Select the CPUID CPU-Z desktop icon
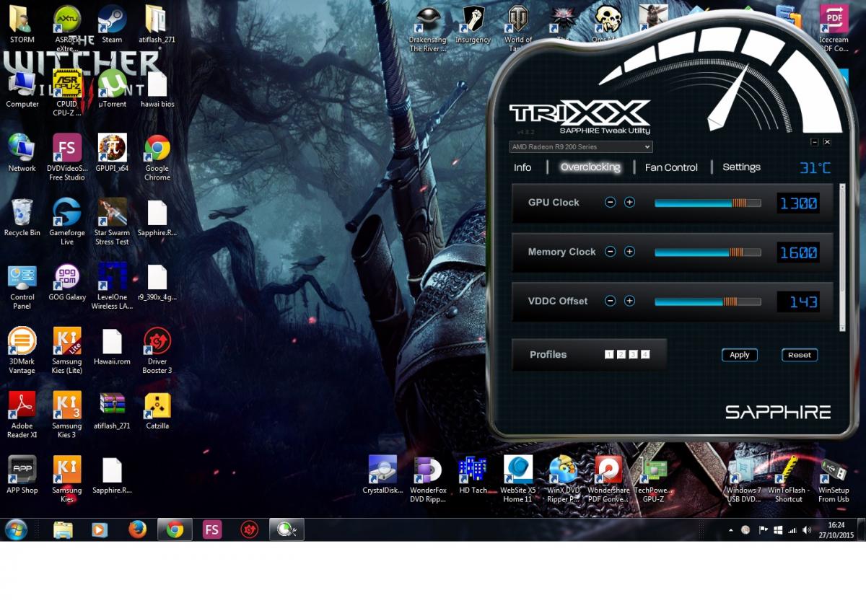The image size is (866, 616). coord(66,93)
